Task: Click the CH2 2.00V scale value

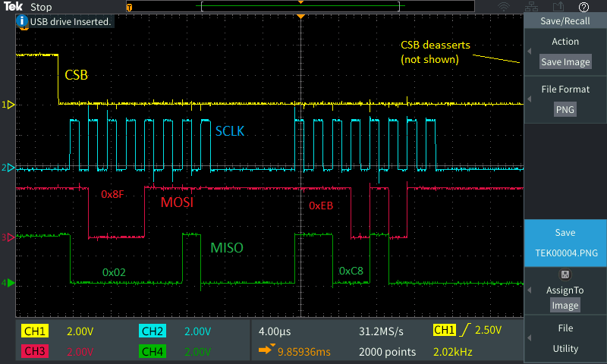Action: pos(197,331)
